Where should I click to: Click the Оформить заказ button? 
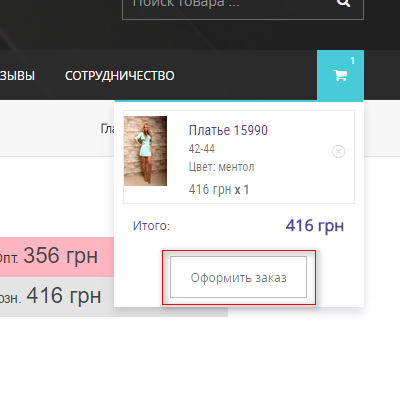(238, 277)
